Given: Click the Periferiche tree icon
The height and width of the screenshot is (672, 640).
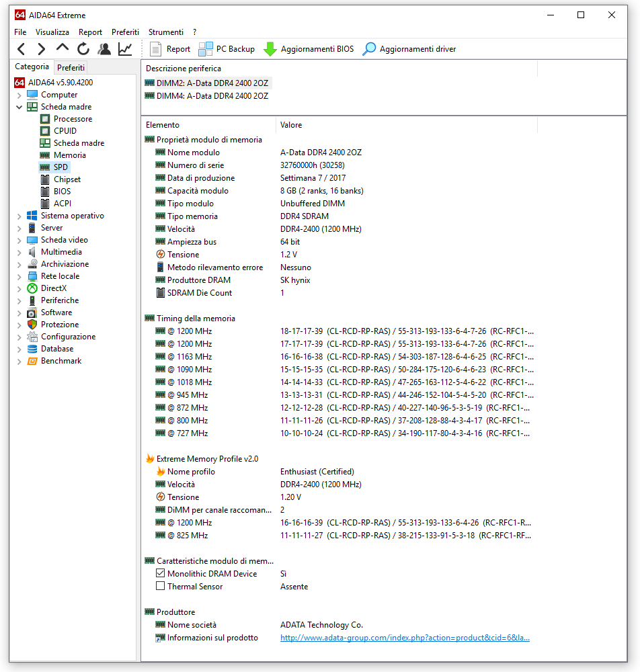Looking at the screenshot, I should [x=32, y=300].
